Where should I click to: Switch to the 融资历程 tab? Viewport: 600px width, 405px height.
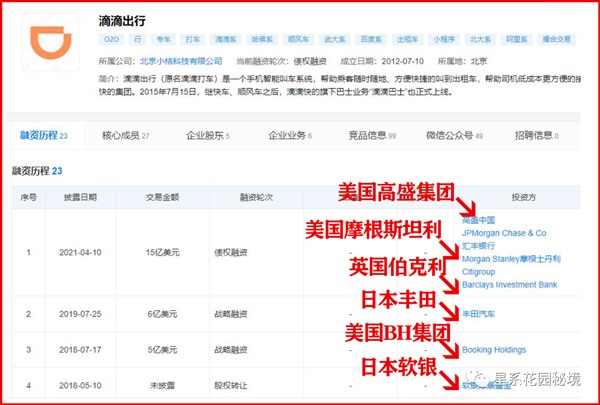(44, 136)
